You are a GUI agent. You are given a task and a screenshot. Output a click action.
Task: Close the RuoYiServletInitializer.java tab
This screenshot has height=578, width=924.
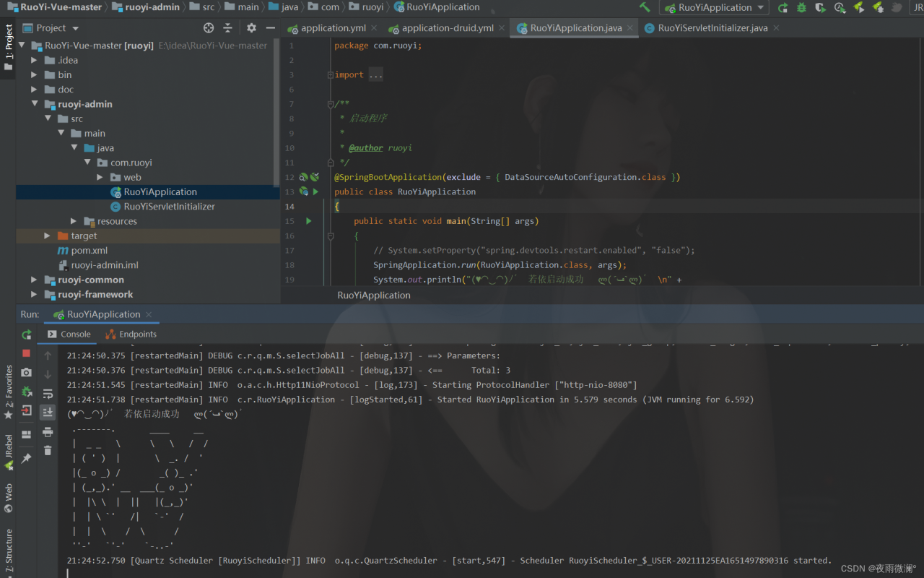click(x=776, y=28)
